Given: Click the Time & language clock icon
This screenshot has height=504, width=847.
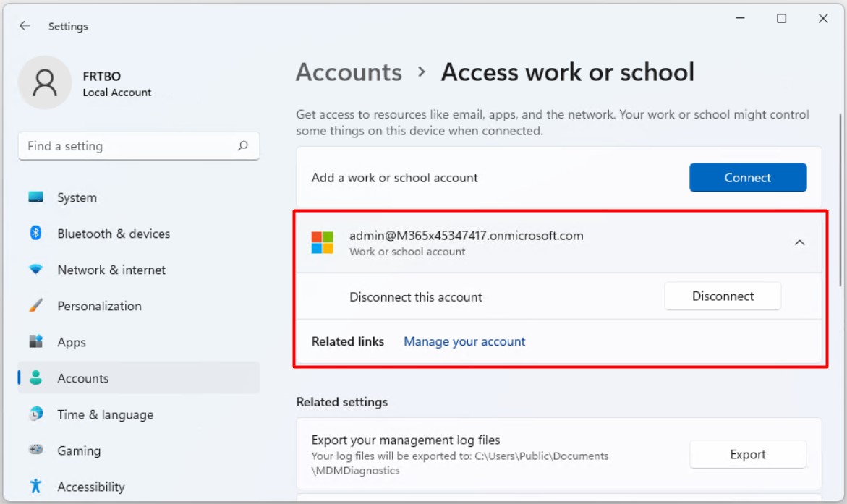Looking at the screenshot, I should pyautogui.click(x=35, y=414).
